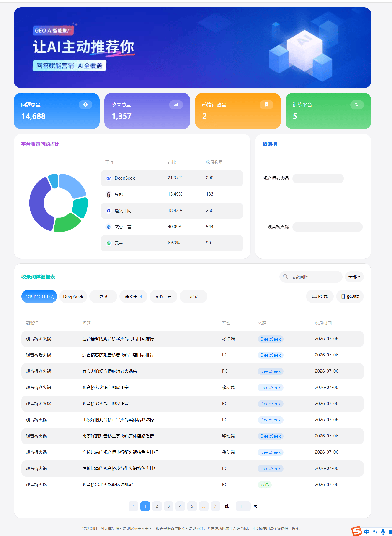Viewport: 392px width, 536px height.
Task: Click the 豆包 avatar icon in platform table
Action: pyautogui.click(x=109, y=194)
